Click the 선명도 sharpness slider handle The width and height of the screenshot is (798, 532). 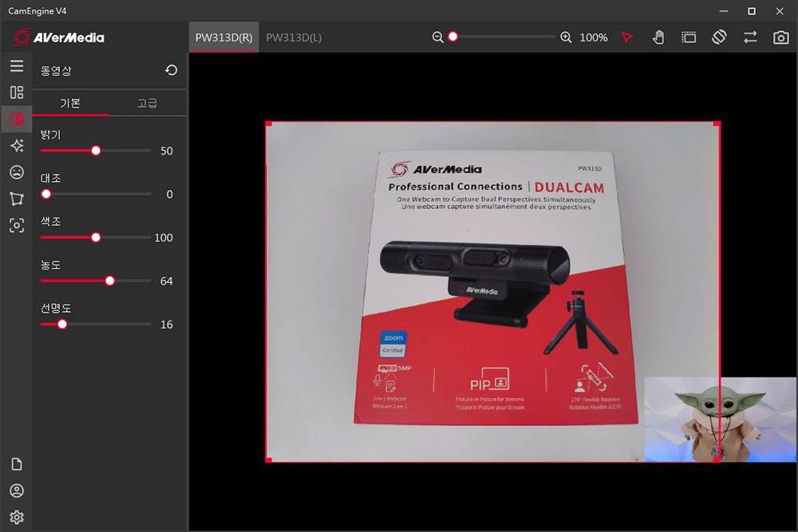(x=62, y=324)
